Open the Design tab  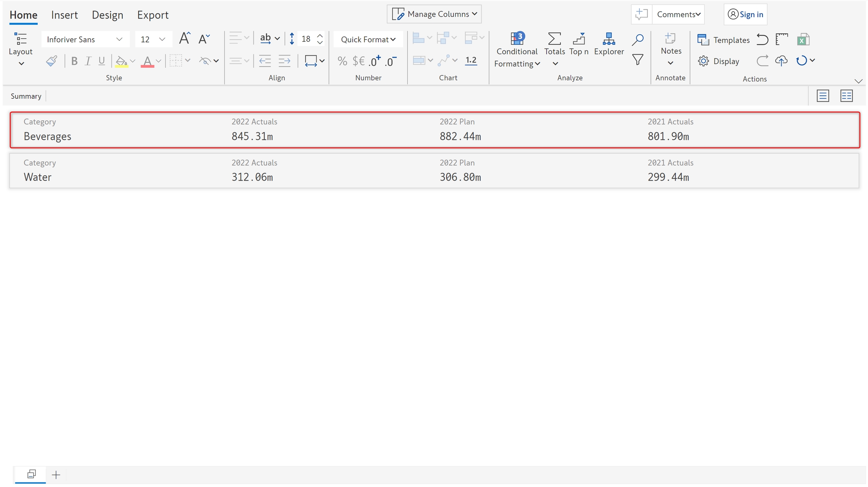(107, 15)
